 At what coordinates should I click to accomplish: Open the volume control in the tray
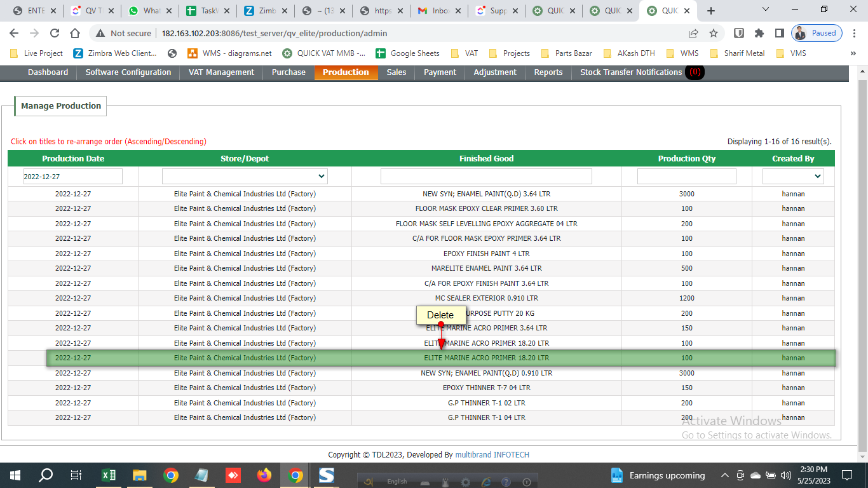pos(785,475)
